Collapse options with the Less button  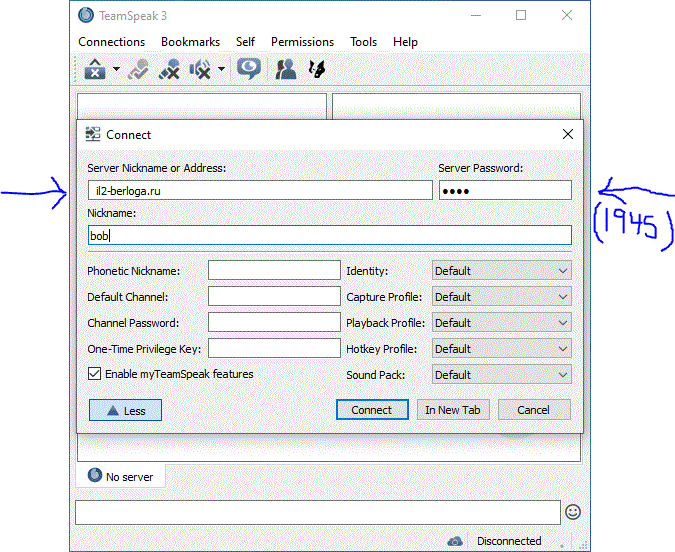(125, 410)
